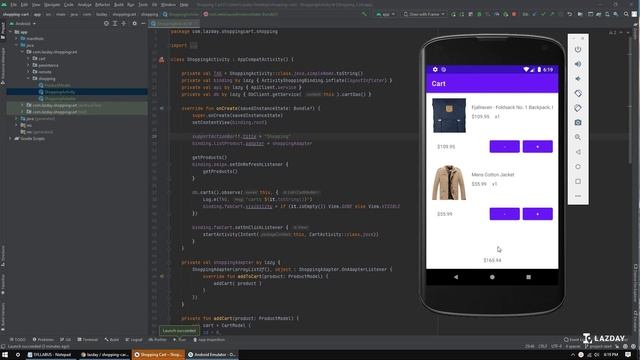The height and width of the screenshot is (360, 640).
Task: Increase Mens Cotton Jacket quantity (plus button)
Action: pos(538,214)
